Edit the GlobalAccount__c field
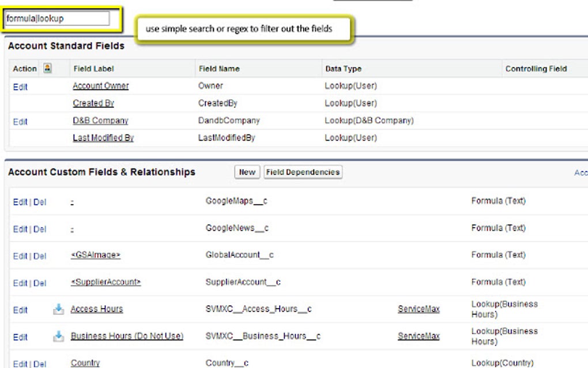 click(x=20, y=256)
